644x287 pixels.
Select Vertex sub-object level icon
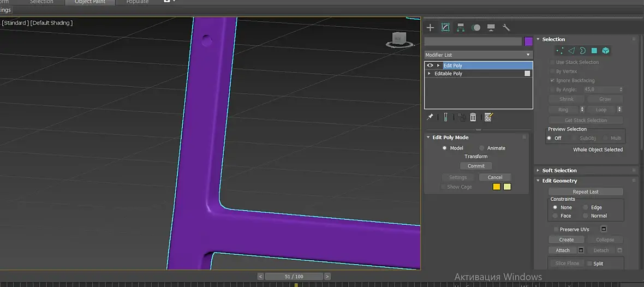(559, 51)
